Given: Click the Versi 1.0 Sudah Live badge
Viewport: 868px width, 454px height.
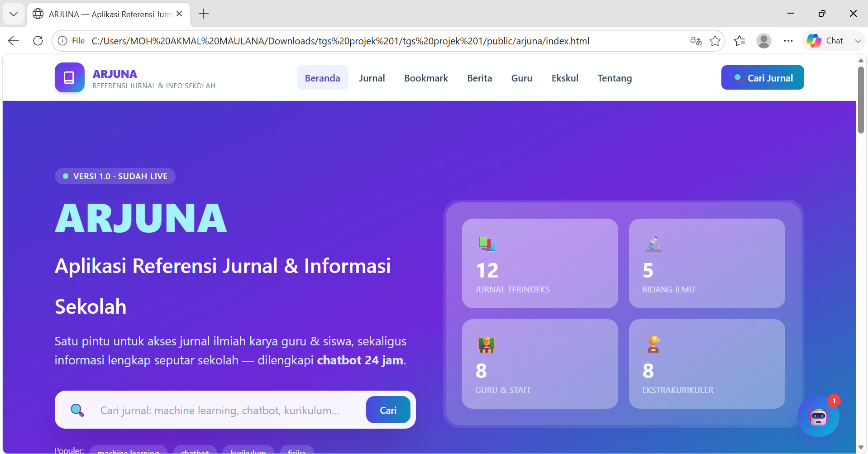Looking at the screenshot, I should click(115, 176).
